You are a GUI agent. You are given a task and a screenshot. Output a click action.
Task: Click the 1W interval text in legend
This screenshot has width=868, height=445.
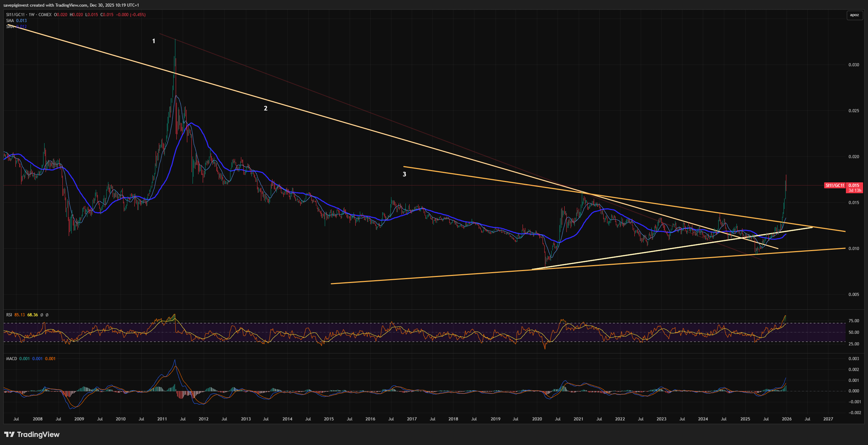pyautogui.click(x=32, y=15)
